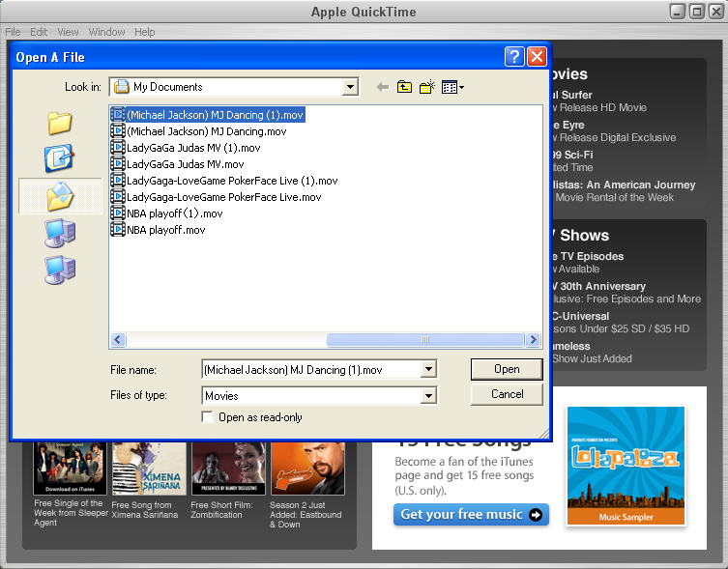Click movie icon of LadyGaGa Judas MV (1).mov
This screenshot has height=569, width=728.
(x=118, y=148)
